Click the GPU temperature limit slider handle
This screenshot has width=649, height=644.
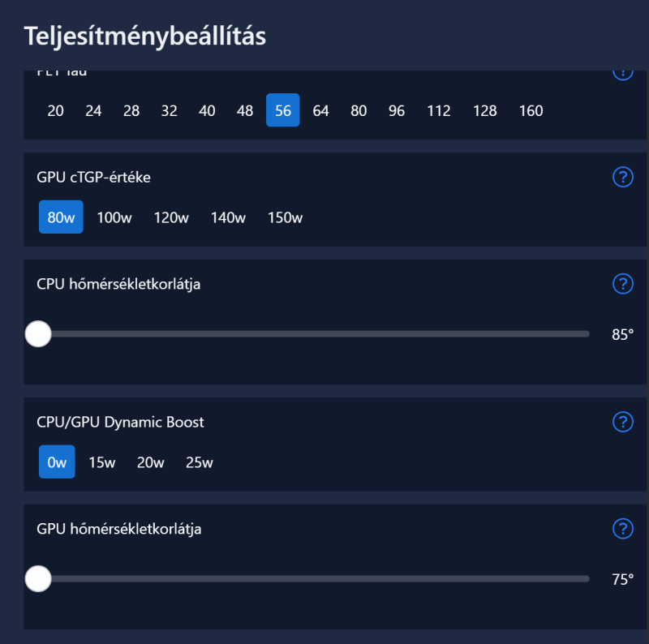tap(38, 578)
